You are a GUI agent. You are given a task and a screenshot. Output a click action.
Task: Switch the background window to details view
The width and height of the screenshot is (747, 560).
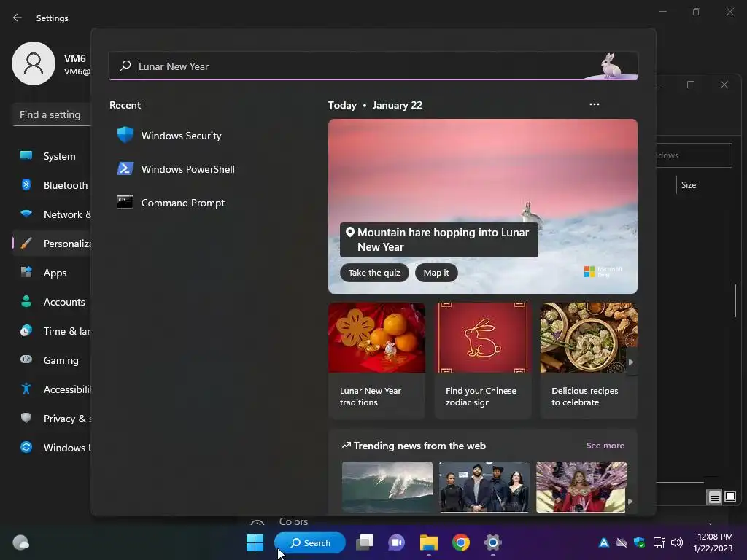715,497
